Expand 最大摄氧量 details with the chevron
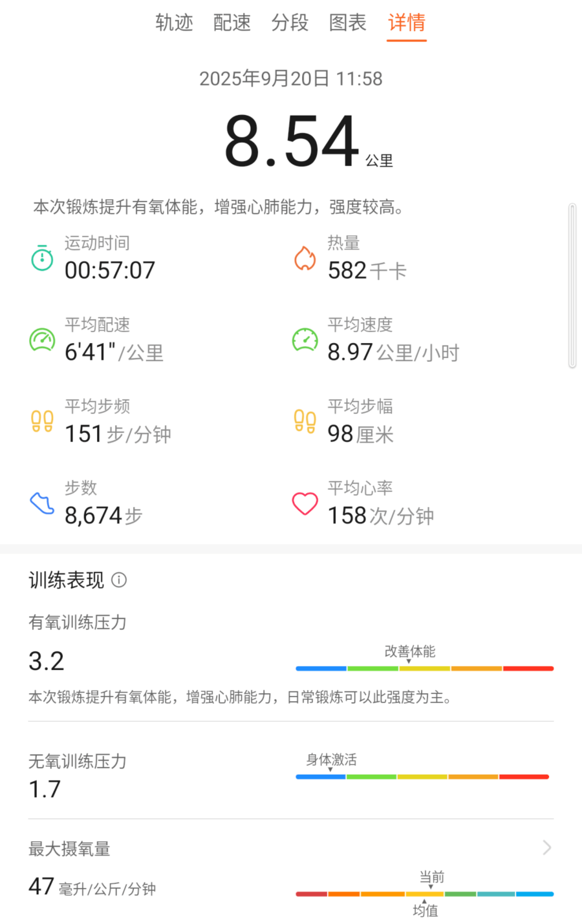 pos(547,847)
